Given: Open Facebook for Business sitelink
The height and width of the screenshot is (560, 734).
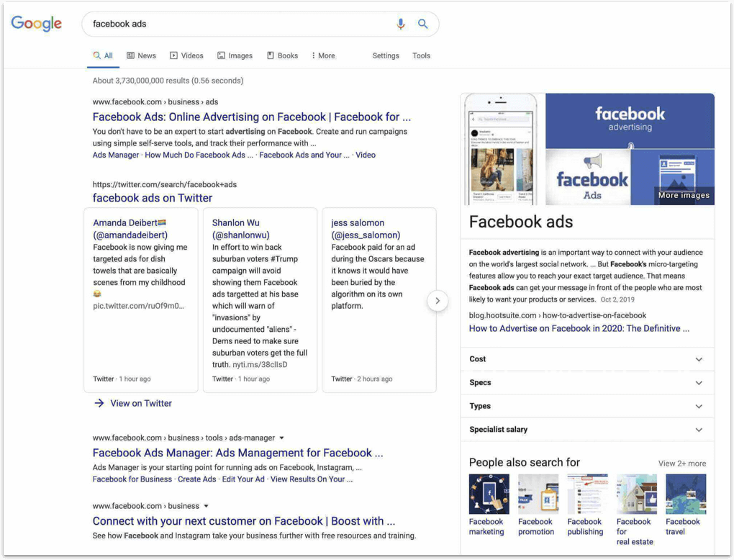Looking at the screenshot, I should (132, 479).
